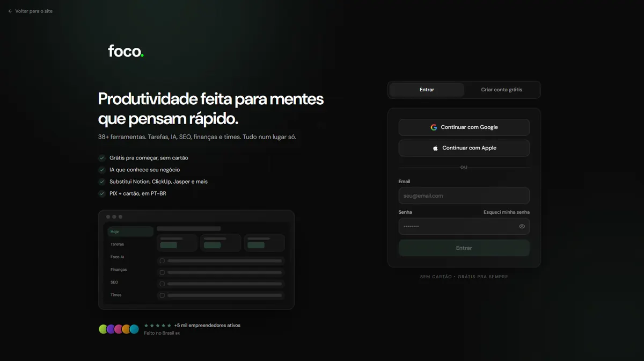The height and width of the screenshot is (361, 644).
Task: Click the teal user avatar circle
Action: click(x=134, y=329)
